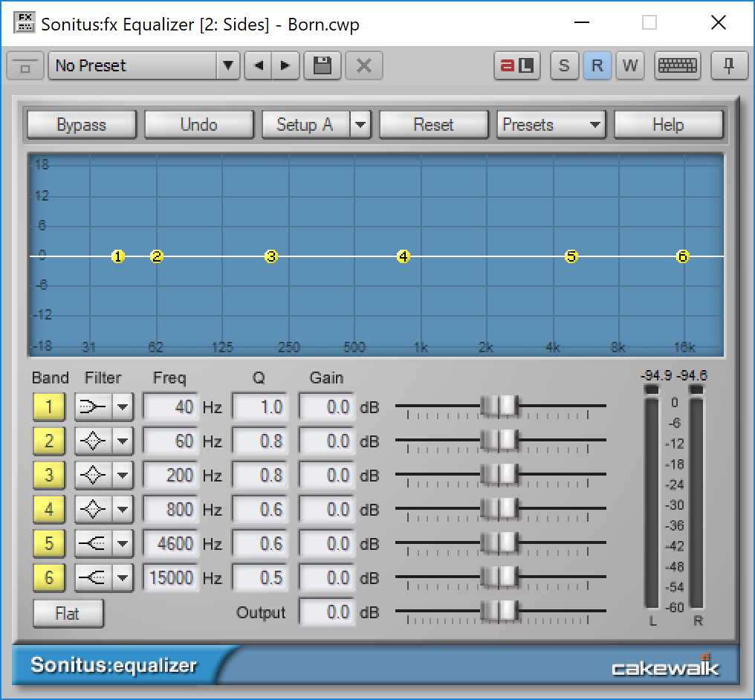Open the No Preset dropdown list
This screenshot has height=700, width=755.
(x=228, y=65)
